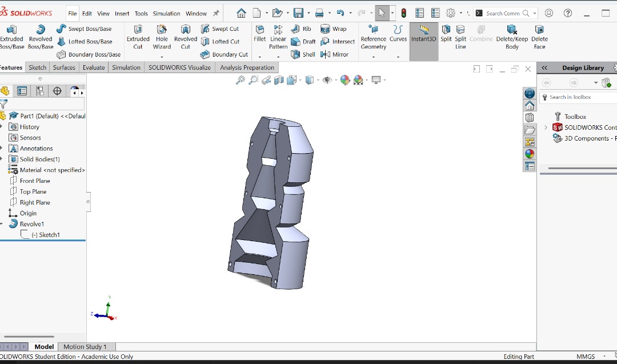Select the Lofted Boss/Base tool
The width and height of the screenshot is (617, 364).
tap(85, 41)
